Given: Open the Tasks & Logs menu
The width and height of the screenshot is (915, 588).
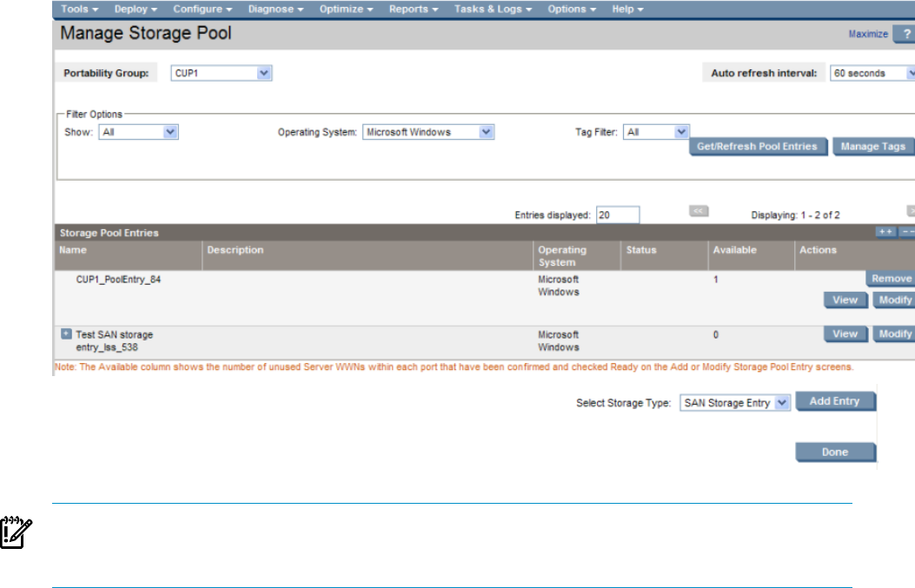Looking at the screenshot, I should click(x=491, y=9).
